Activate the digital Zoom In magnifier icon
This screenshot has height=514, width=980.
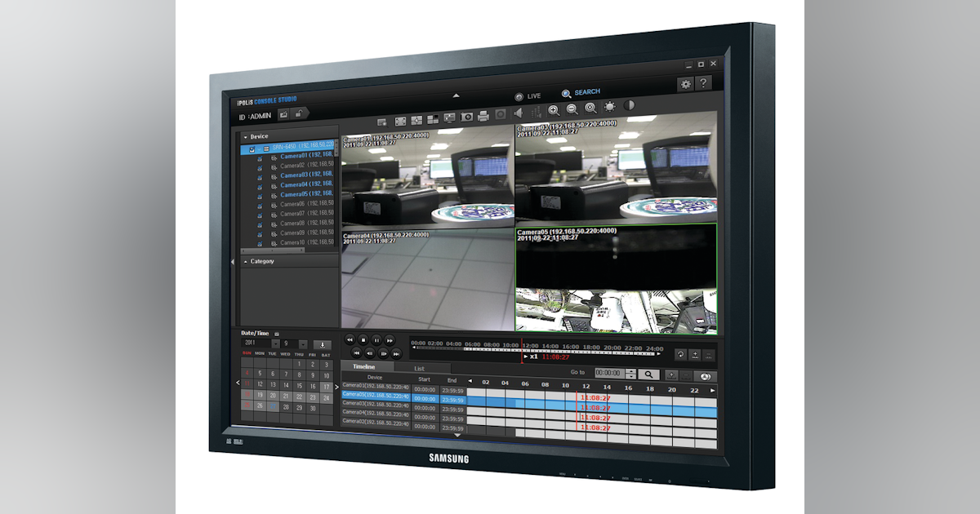coord(554,109)
